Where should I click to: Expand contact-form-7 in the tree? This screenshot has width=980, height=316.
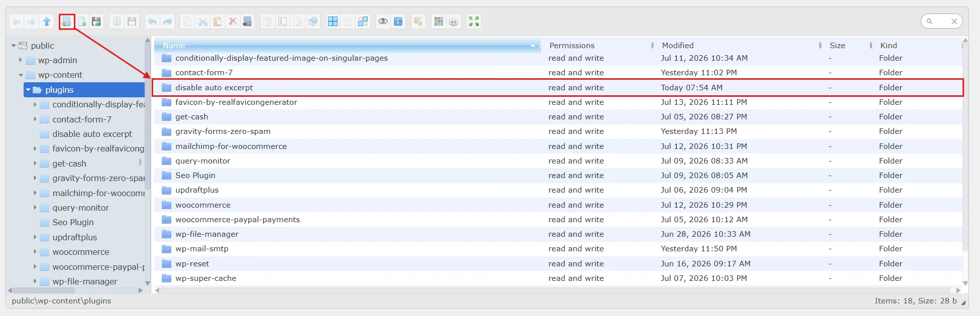[35, 119]
